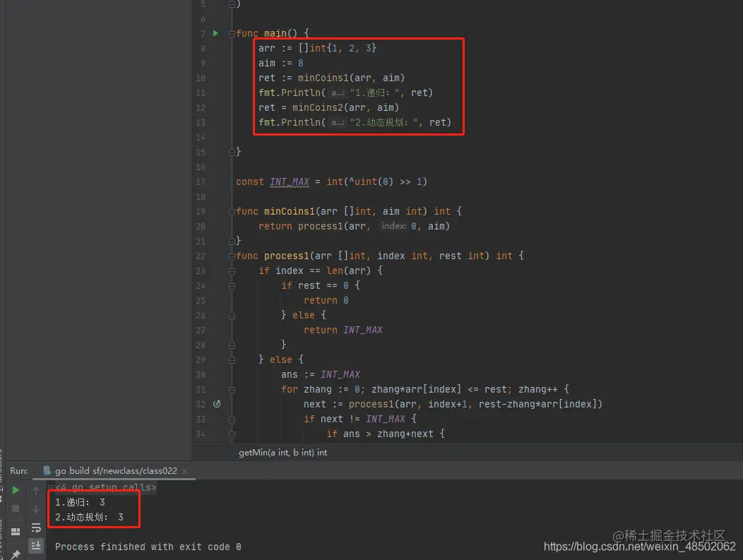Viewport: 743px width, 560px height.
Task: Click the index: parameter hint on line 20
Action: (x=394, y=226)
